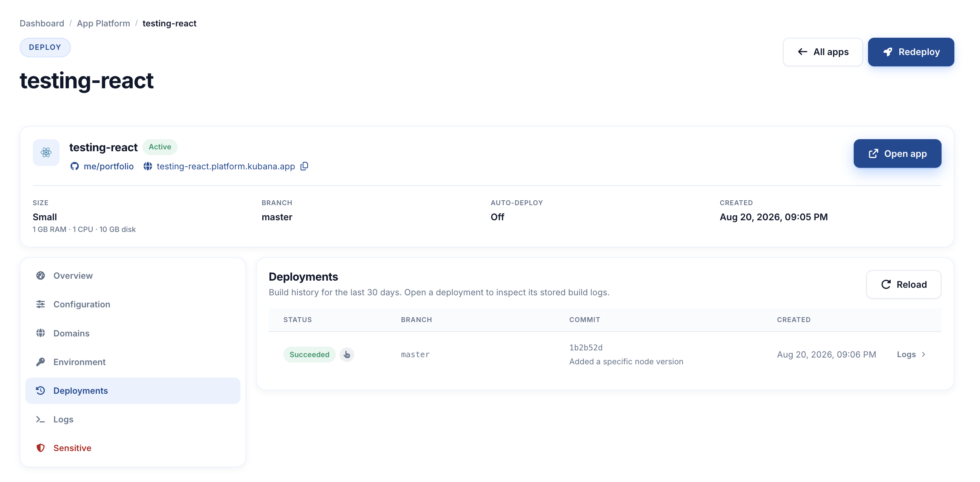980x482 pixels.
Task: Click the BRANCH column header in table
Action: pyautogui.click(x=416, y=320)
